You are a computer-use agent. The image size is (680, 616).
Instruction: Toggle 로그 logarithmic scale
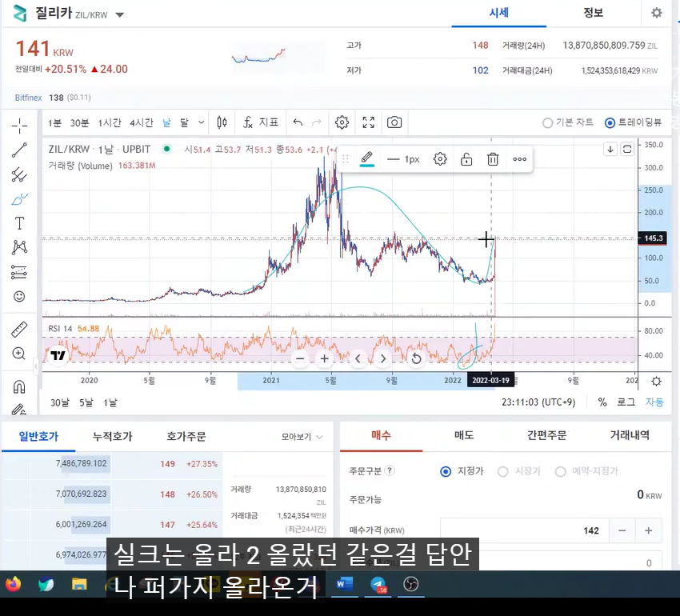tap(626, 402)
